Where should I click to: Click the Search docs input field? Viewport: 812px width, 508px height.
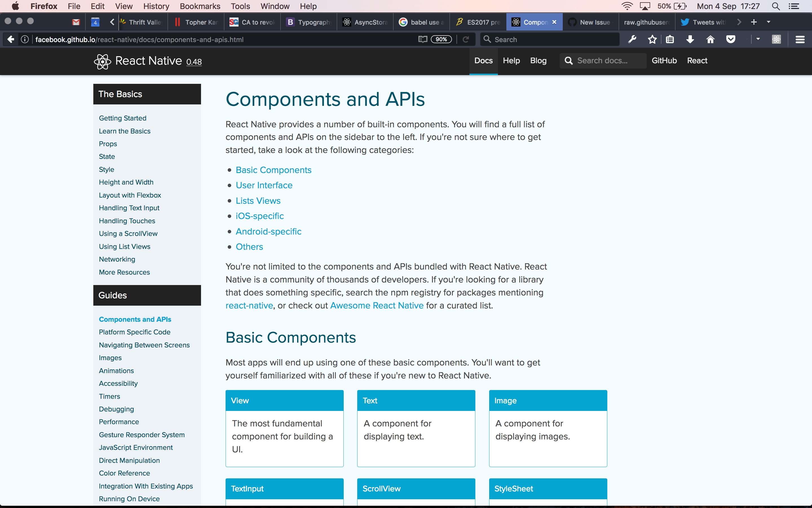click(603, 60)
